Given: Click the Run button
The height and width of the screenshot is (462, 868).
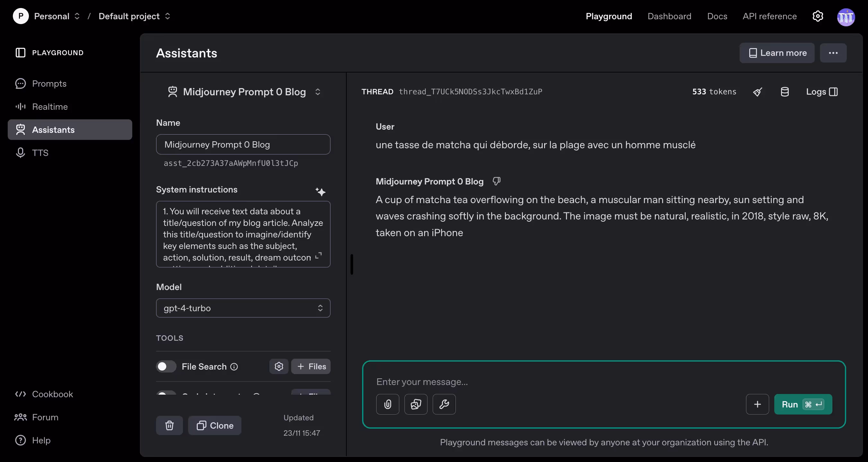Looking at the screenshot, I should click(803, 404).
